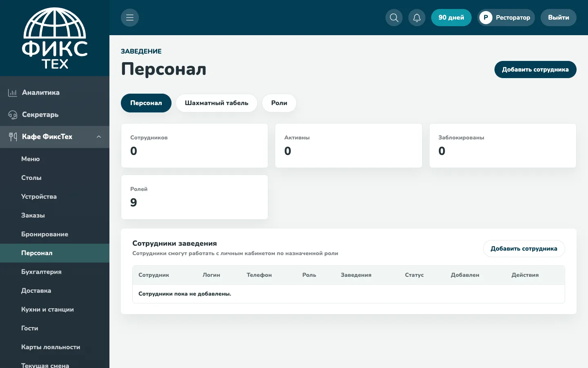Open Бронирование in the sidebar
The width and height of the screenshot is (588, 368).
(x=55, y=234)
